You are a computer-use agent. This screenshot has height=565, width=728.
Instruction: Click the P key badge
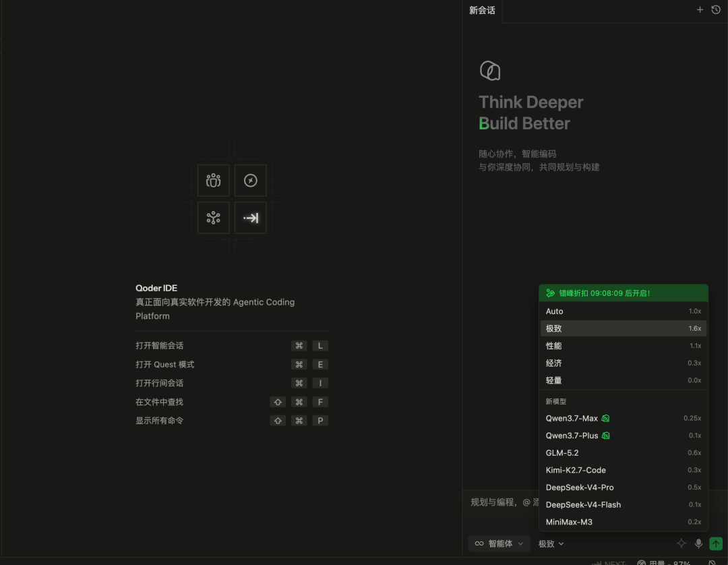(320, 421)
